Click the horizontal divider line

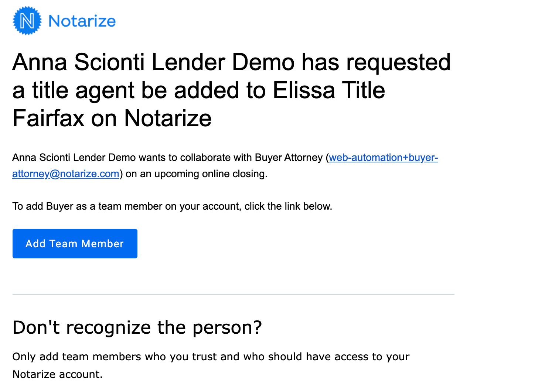coord(233,294)
